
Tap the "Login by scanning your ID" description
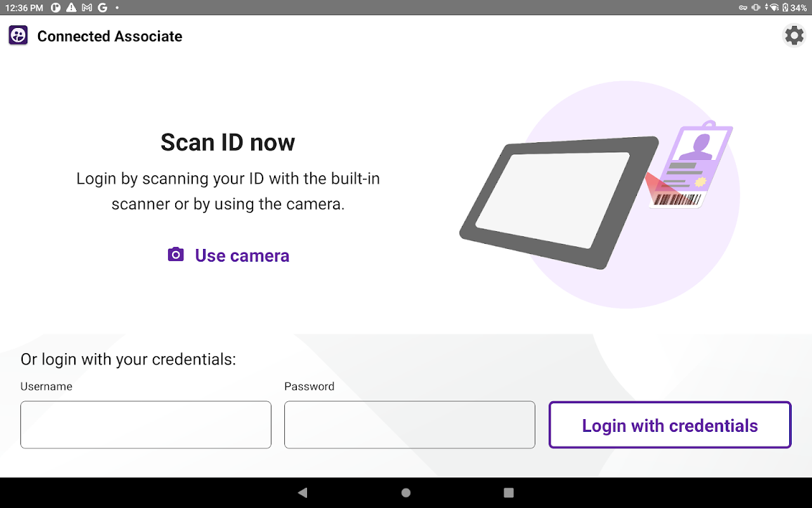click(x=228, y=191)
